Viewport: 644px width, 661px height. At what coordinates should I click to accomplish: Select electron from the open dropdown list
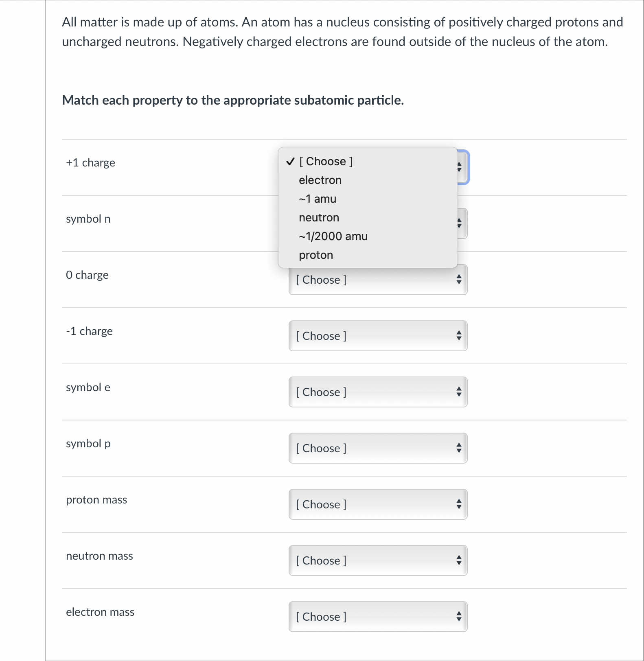coord(320,180)
